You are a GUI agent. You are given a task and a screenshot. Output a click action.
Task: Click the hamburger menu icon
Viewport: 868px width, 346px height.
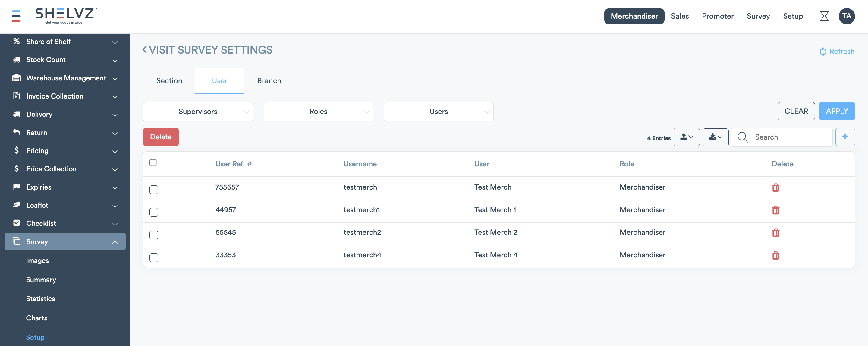coord(16,16)
